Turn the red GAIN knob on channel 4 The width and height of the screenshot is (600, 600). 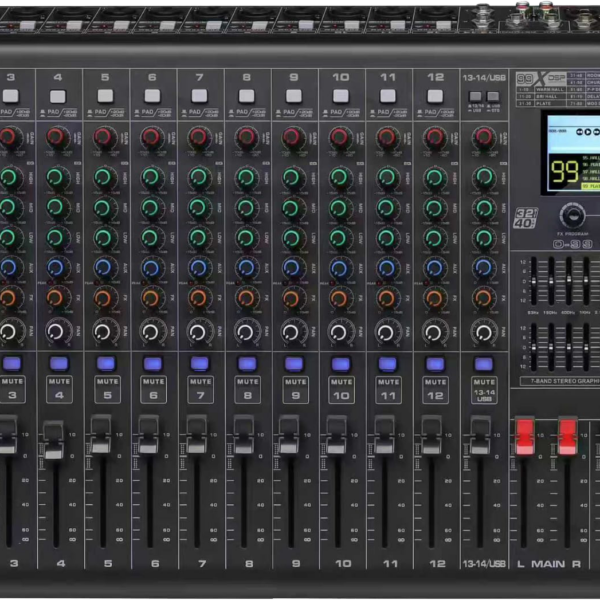56,137
